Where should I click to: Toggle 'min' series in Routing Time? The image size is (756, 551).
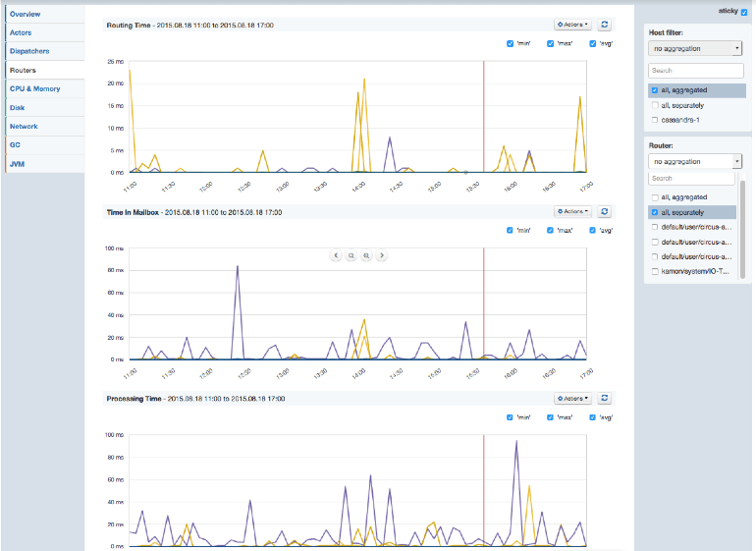pyautogui.click(x=511, y=43)
